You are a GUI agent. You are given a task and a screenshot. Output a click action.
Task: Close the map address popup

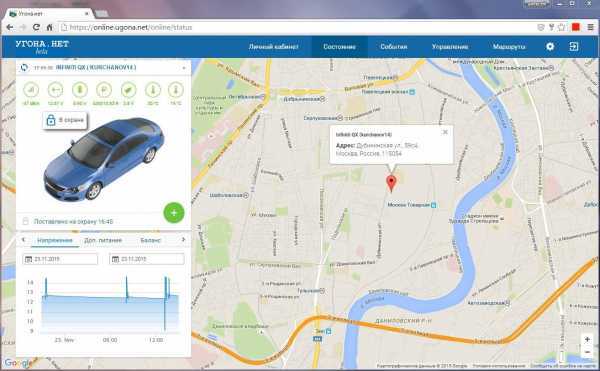click(445, 132)
